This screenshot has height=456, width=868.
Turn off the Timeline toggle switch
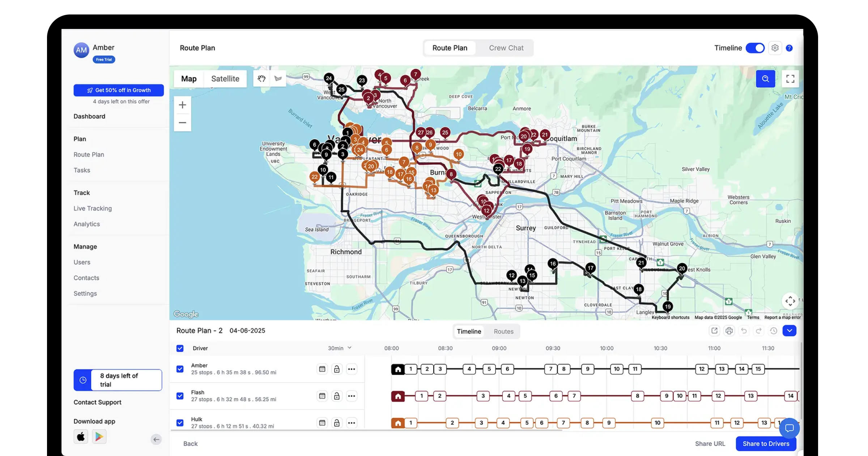point(755,48)
